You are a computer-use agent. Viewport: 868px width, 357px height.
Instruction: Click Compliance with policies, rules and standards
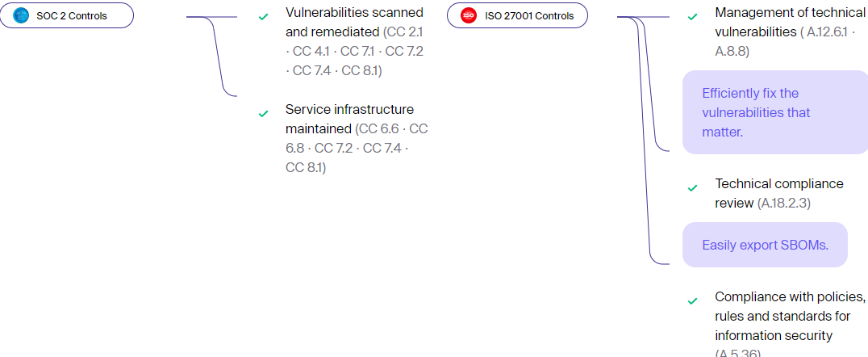(x=790, y=316)
